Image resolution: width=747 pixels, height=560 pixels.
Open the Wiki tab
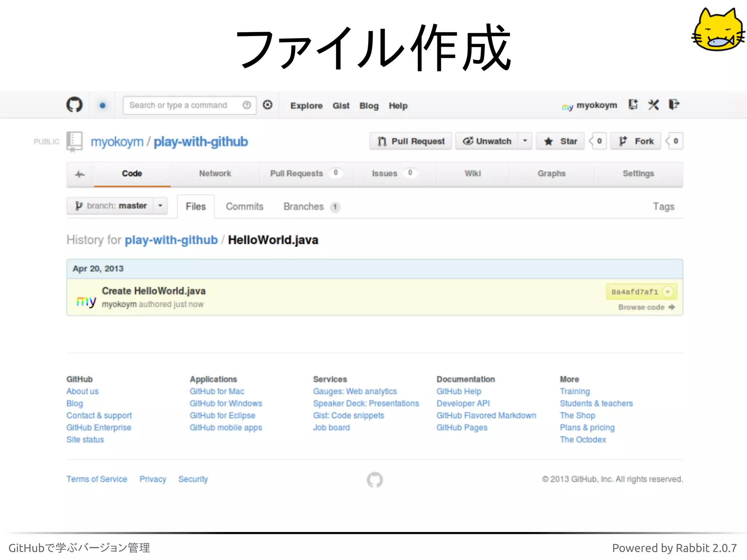point(473,174)
